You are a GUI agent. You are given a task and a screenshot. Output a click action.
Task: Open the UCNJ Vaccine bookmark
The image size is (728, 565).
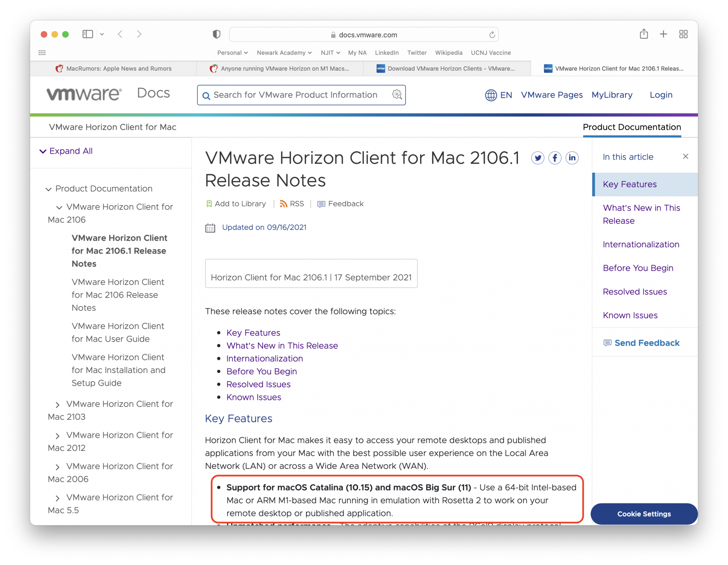(x=491, y=52)
